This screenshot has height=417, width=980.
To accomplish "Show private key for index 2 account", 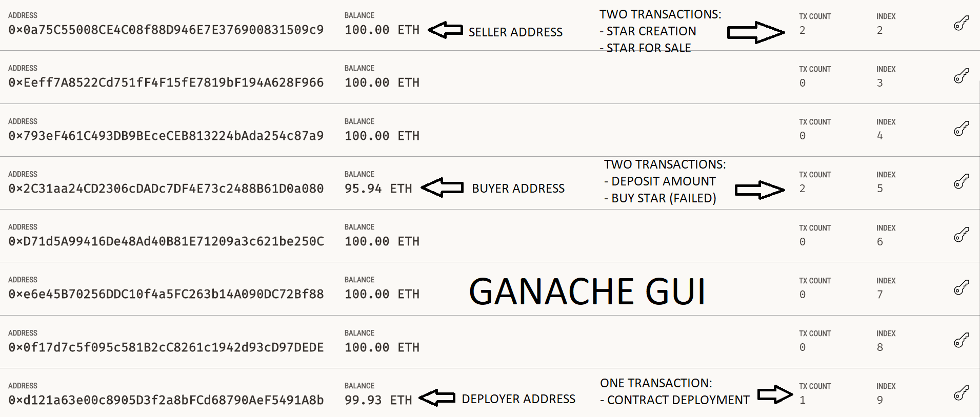I will (x=961, y=23).
